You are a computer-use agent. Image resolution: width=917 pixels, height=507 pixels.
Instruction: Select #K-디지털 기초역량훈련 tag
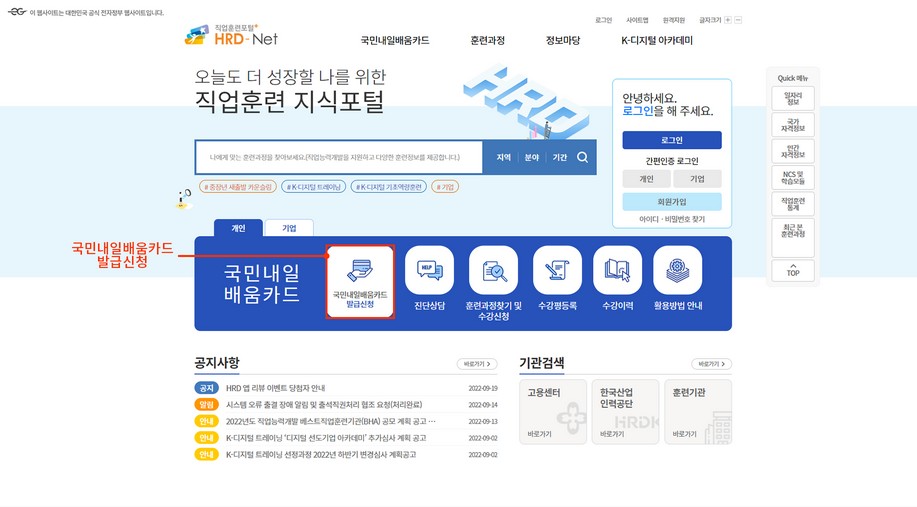click(388, 187)
